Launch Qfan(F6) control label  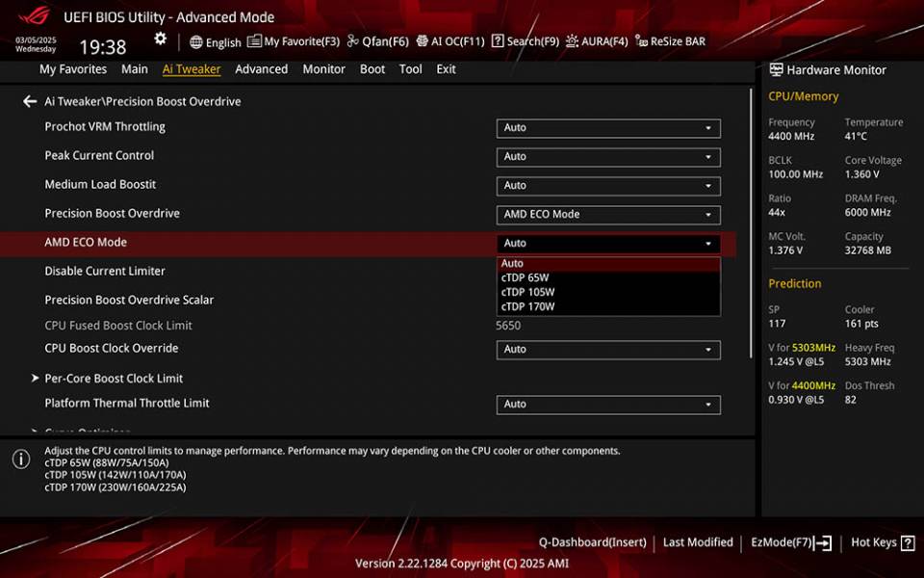[x=385, y=41]
